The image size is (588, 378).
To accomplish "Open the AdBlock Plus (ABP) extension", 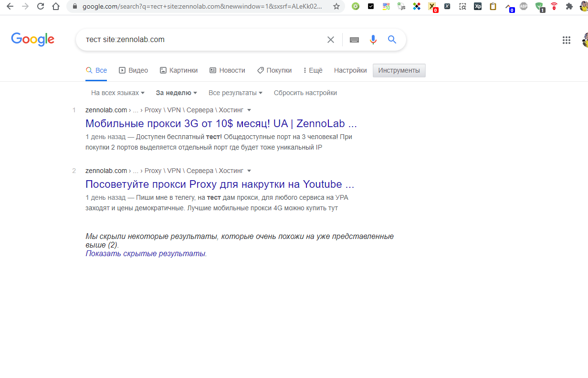I will [x=524, y=7].
